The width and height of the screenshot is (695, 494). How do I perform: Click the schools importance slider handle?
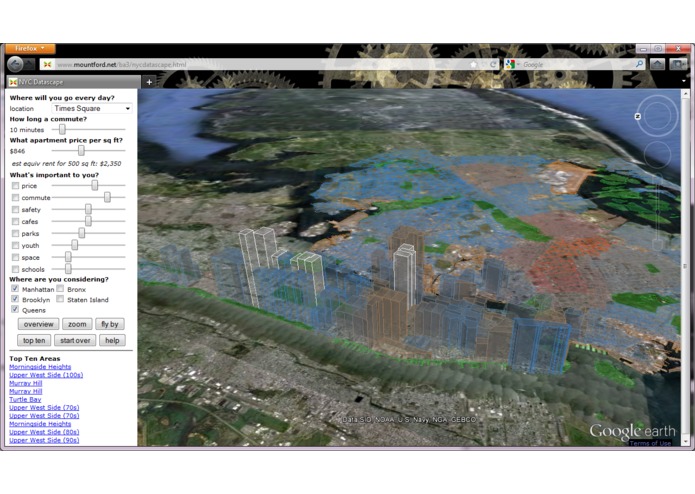pos(68,268)
